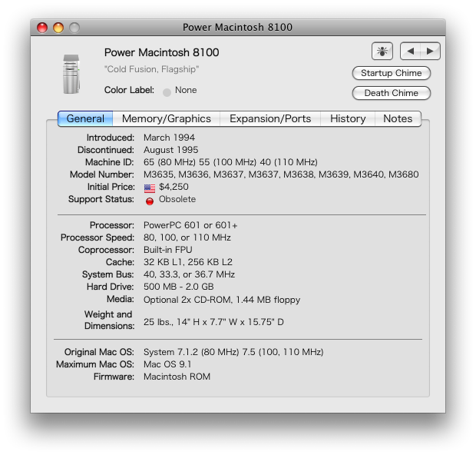Viewport: 476px width, 455px height.
Task: Click the "Obsolete" support status text
Action: [x=177, y=199]
